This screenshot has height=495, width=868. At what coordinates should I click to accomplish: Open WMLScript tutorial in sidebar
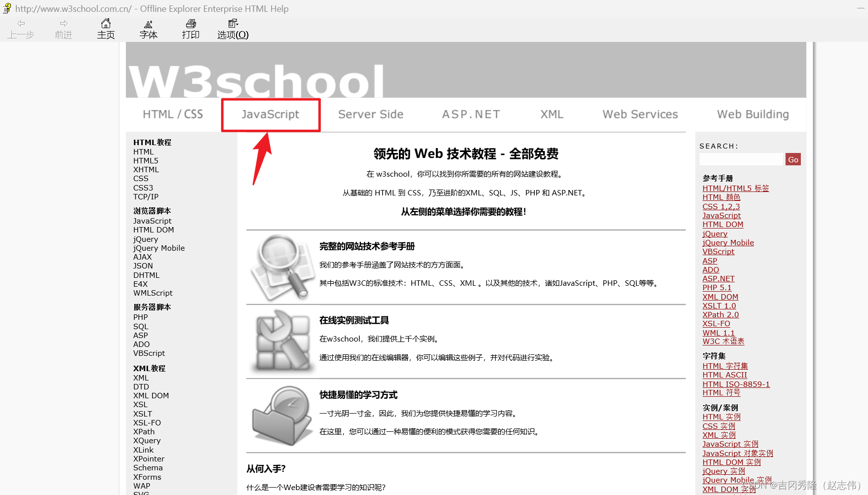click(153, 293)
